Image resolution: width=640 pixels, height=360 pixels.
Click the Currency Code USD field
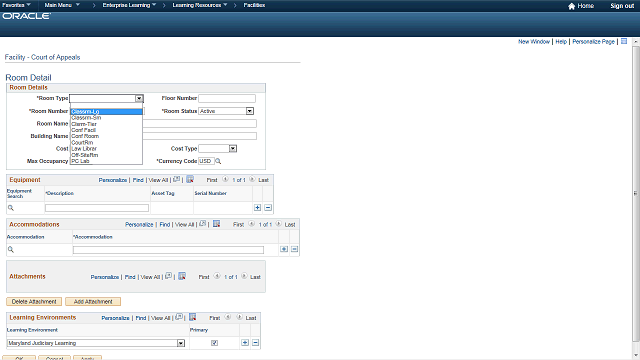pyautogui.click(x=206, y=161)
